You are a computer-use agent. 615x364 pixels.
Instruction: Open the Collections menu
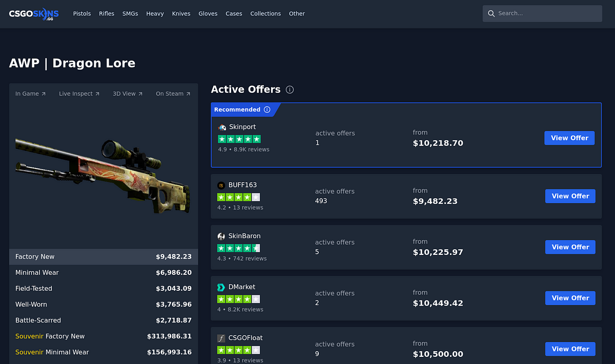coord(265,14)
